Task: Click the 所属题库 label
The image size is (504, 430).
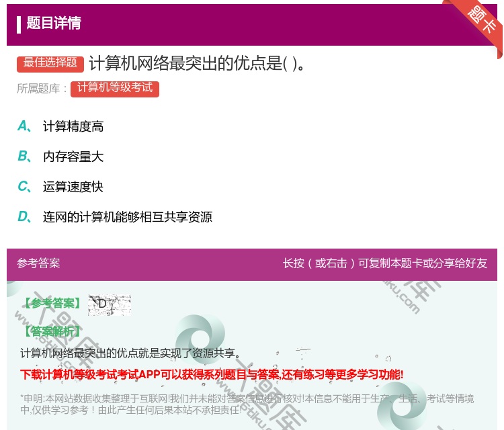Action: (x=42, y=89)
